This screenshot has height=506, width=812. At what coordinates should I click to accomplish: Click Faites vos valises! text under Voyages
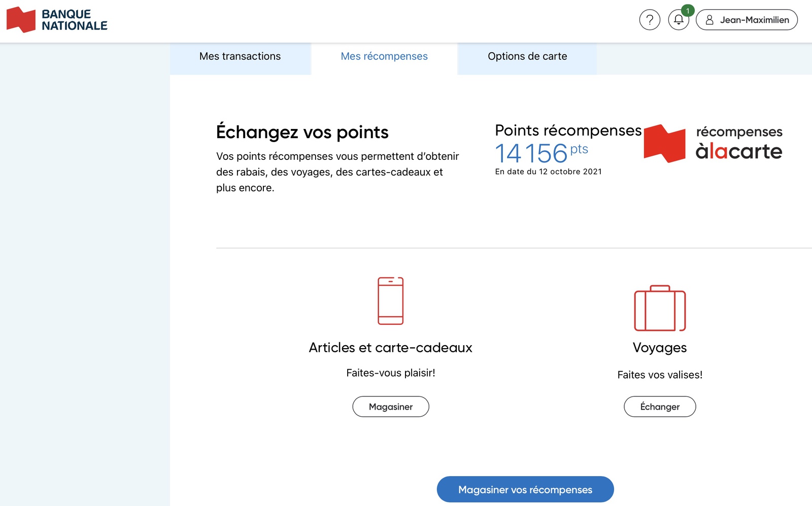[x=659, y=375]
